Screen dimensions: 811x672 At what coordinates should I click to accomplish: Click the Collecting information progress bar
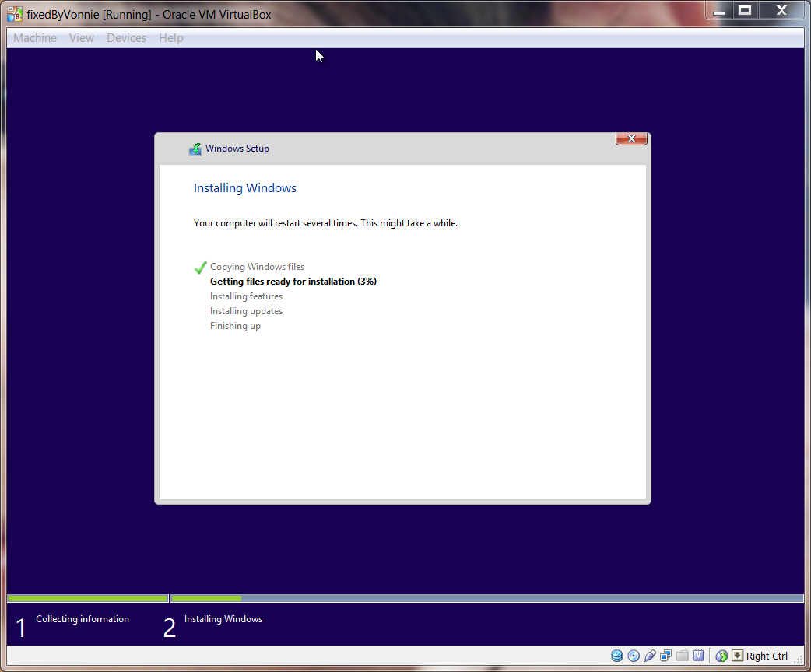88,599
